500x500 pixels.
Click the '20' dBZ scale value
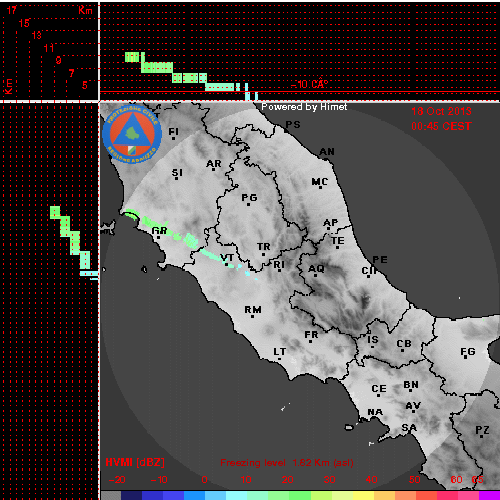pos(287,480)
